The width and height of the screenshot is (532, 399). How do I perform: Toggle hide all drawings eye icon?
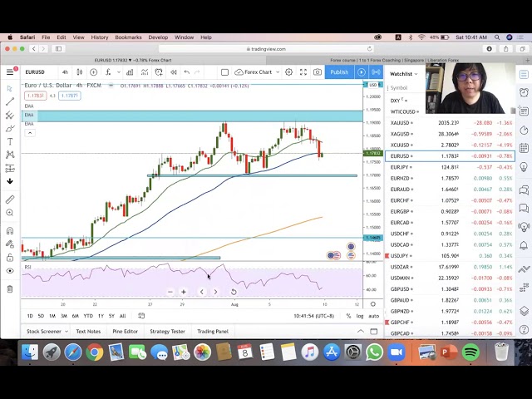(x=10, y=271)
